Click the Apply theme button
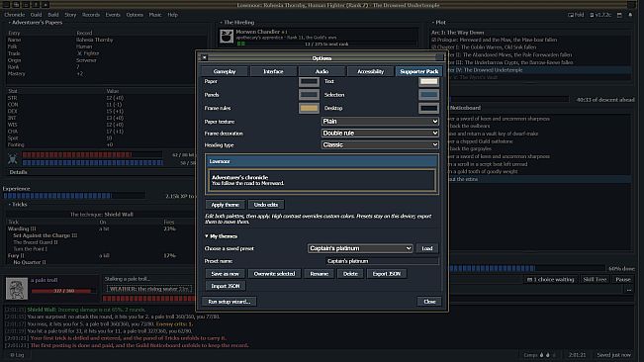 [x=226, y=205]
